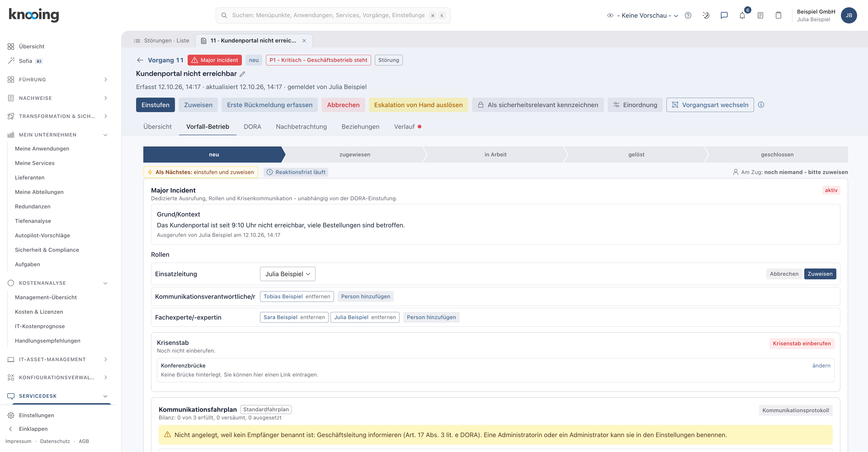868x452 pixels.
Task: Toggle dark mode moon icon
Action: click(706, 16)
